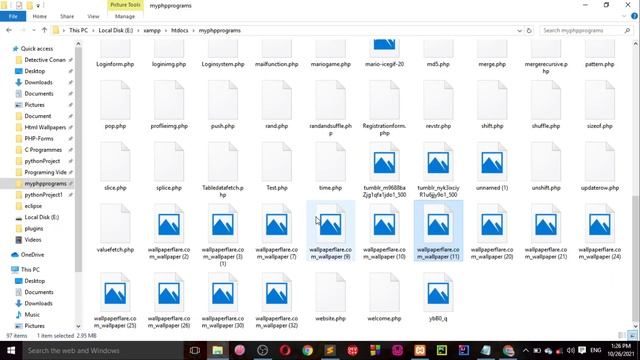Click This PC in the address path
Image resolution: width=640 pixels, height=360 pixels.
coord(78,31)
